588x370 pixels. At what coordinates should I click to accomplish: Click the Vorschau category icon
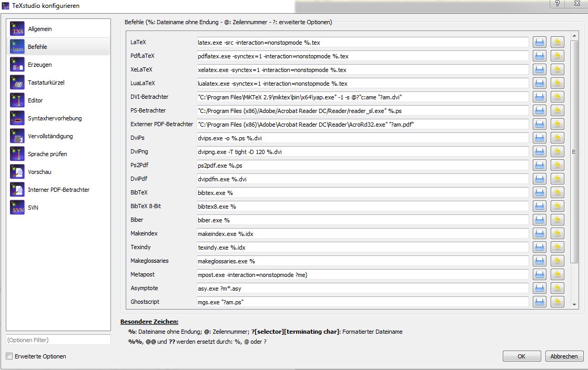pyautogui.click(x=17, y=172)
